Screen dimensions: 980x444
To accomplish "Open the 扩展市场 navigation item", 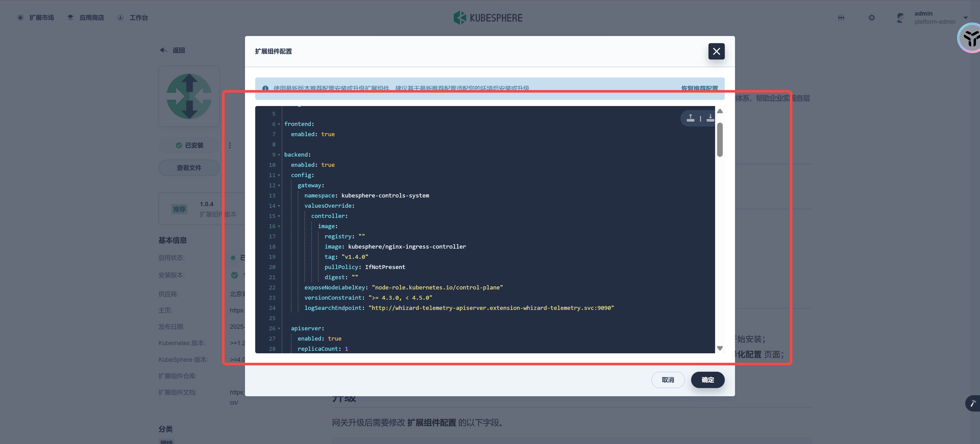I will click(x=36, y=18).
